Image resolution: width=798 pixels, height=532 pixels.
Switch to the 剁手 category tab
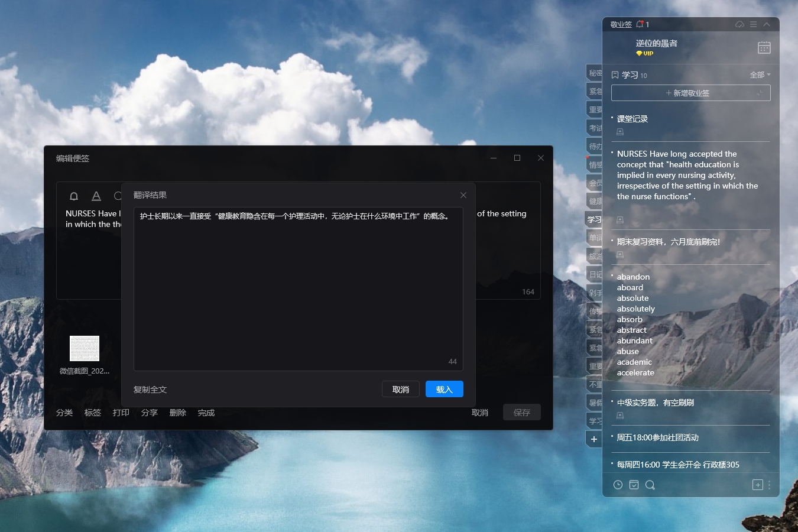click(x=595, y=293)
